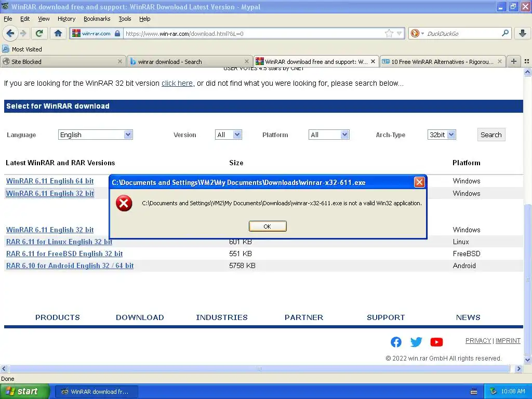This screenshot has height=399, width=532.
Task: Go back with the browser Back arrow
Action: pyautogui.click(x=10, y=33)
